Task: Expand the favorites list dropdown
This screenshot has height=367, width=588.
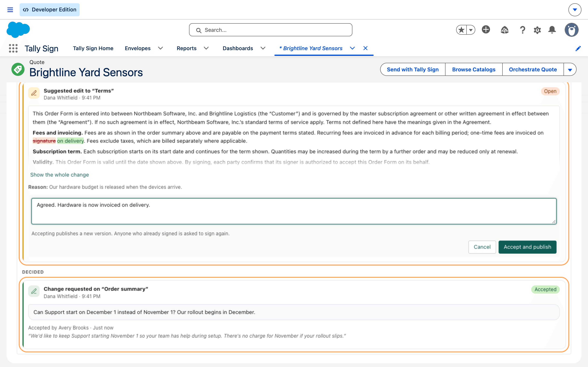Action: [x=471, y=30]
